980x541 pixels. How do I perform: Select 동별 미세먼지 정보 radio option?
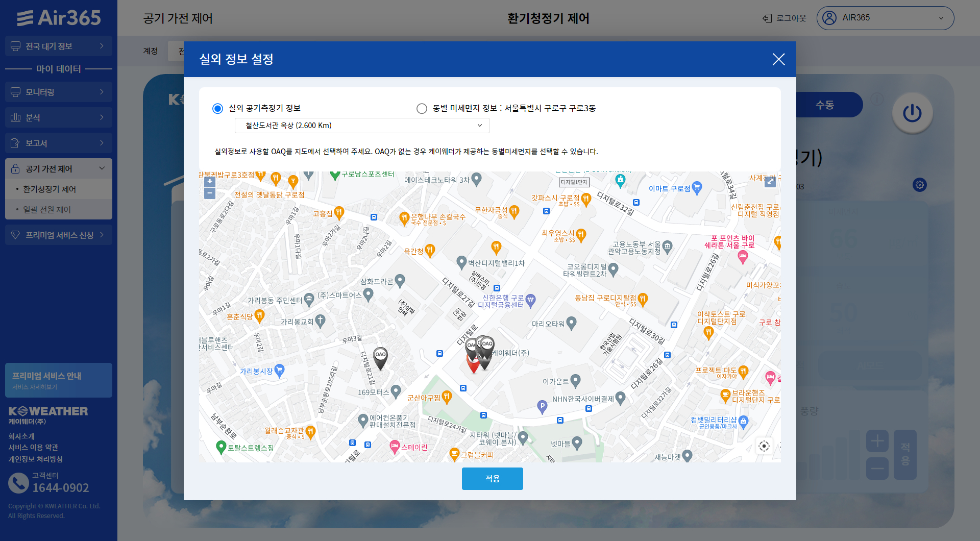click(422, 108)
